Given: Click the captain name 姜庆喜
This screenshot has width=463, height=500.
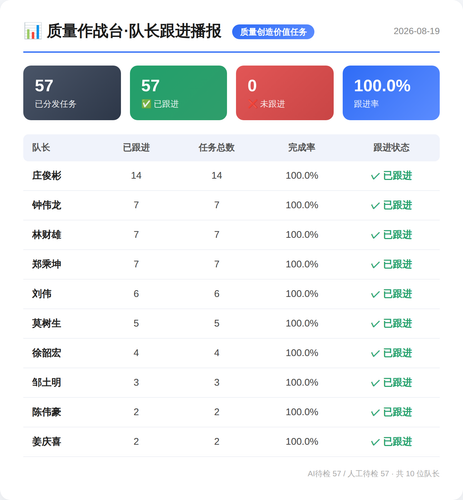Looking at the screenshot, I should point(46,442).
